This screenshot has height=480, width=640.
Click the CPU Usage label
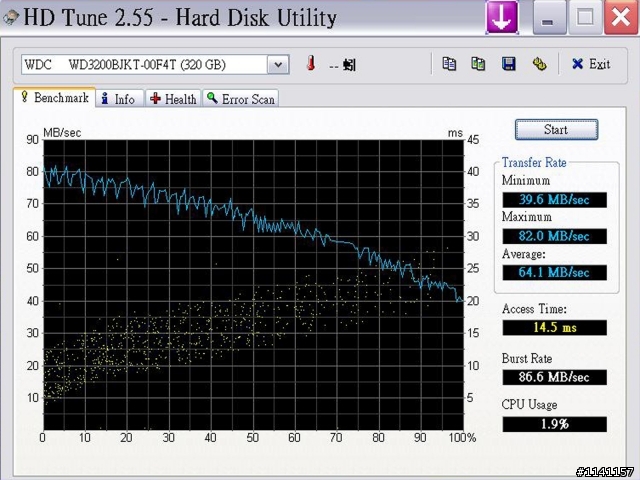(529, 404)
